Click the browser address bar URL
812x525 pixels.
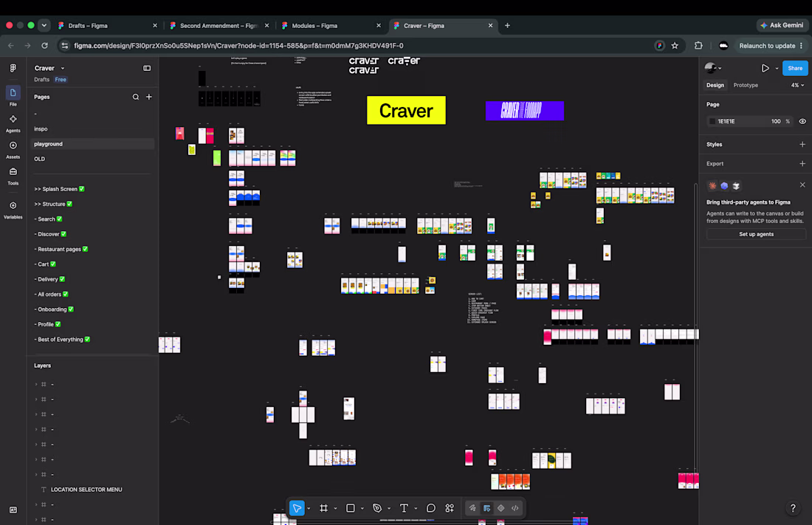click(238, 46)
